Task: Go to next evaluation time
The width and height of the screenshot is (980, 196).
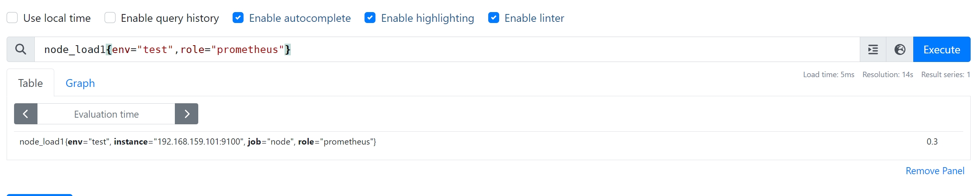Action: click(187, 114)
